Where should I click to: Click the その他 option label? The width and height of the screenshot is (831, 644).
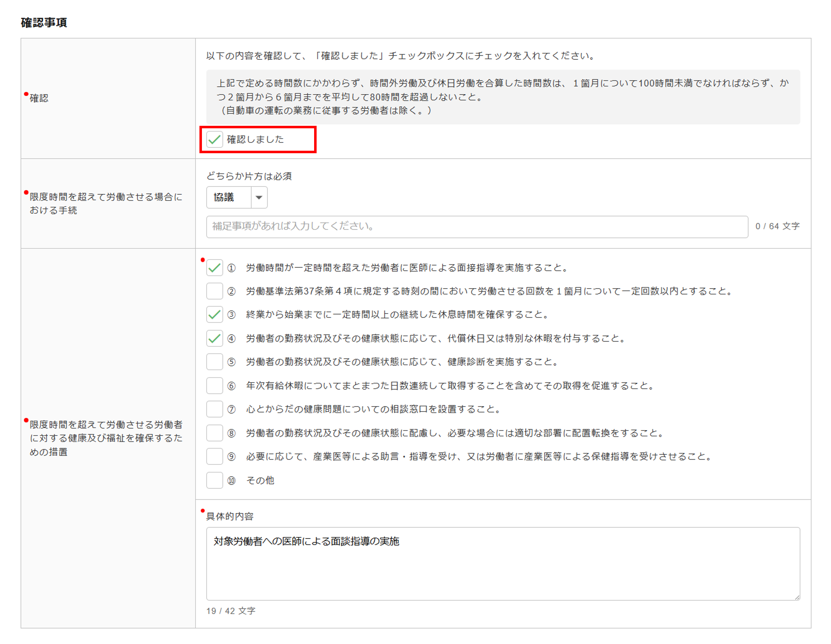click(x=260, y=480)
